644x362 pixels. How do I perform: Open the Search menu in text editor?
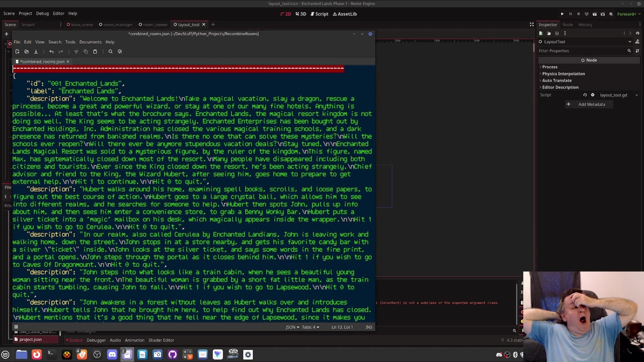(55, 42)
